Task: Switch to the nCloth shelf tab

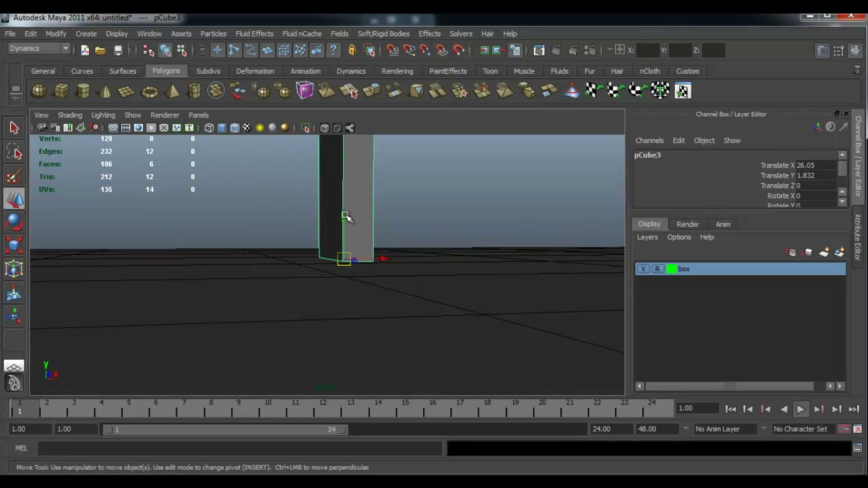Action: [650, 71]
